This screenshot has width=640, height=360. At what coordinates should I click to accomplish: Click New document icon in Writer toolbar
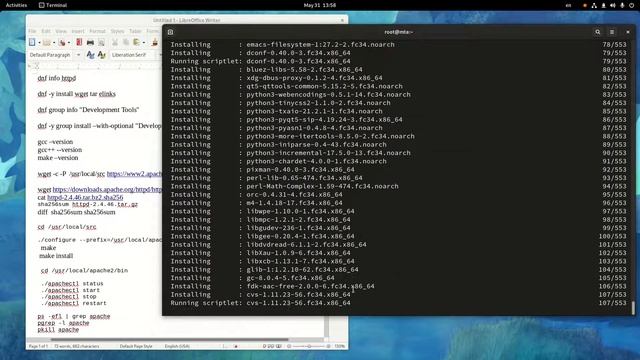coord(32,42)
